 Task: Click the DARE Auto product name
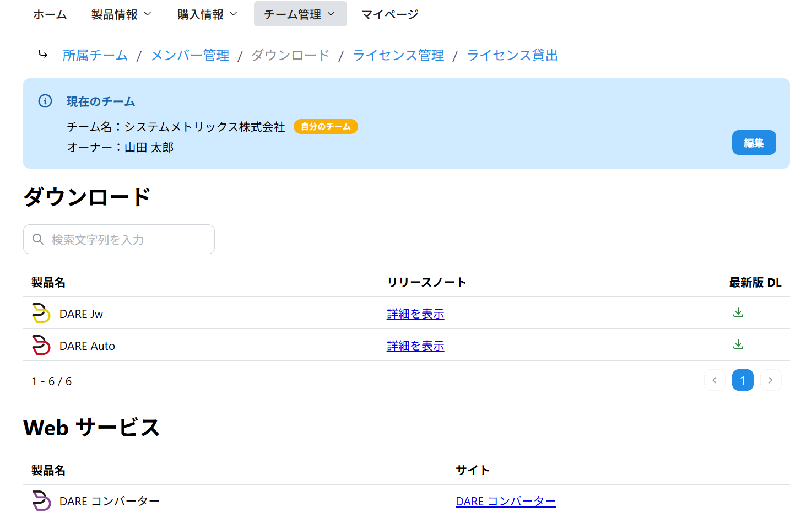coord(87,346)
